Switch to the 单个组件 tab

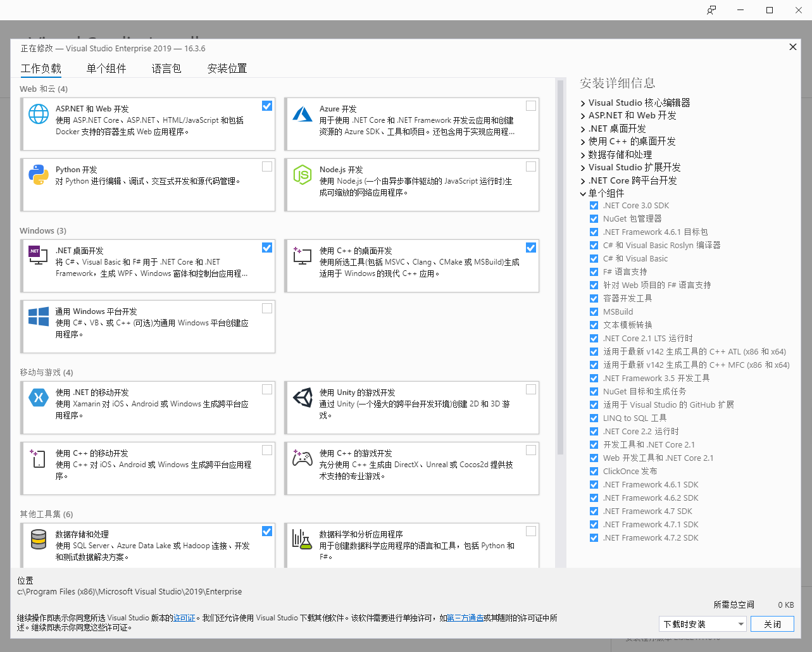click(x=106, y=68)
